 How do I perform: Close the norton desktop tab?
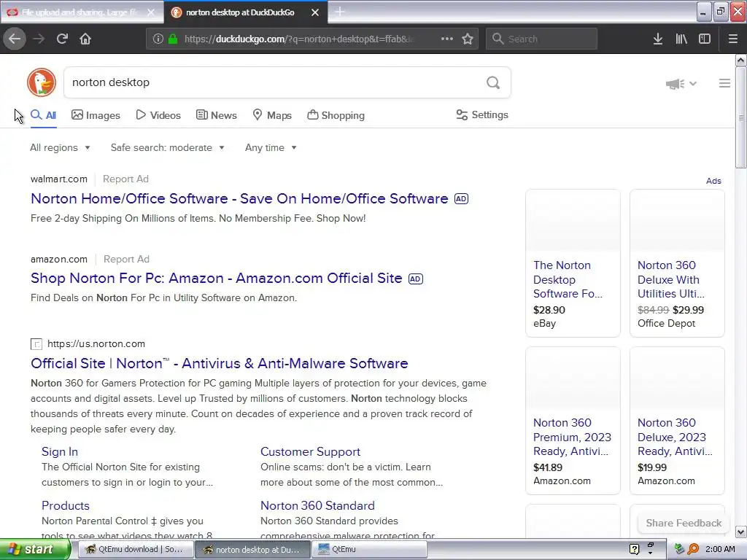point(315,12)
